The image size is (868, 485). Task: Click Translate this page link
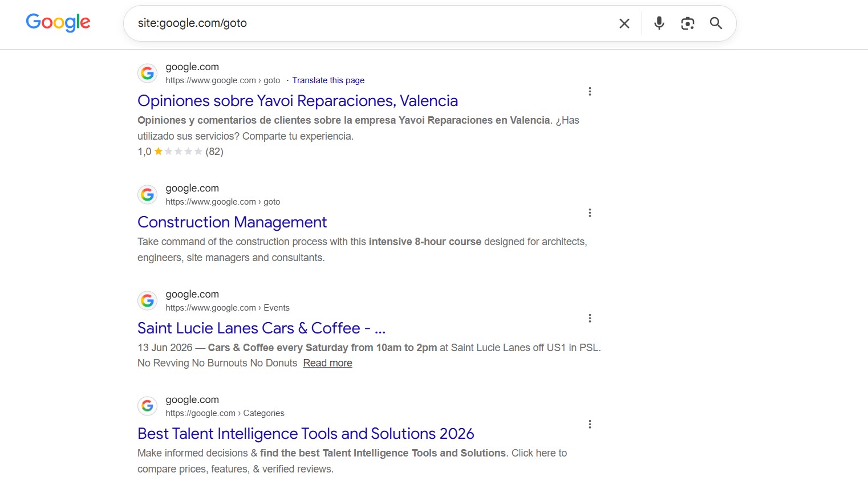(x=328, y=80)
